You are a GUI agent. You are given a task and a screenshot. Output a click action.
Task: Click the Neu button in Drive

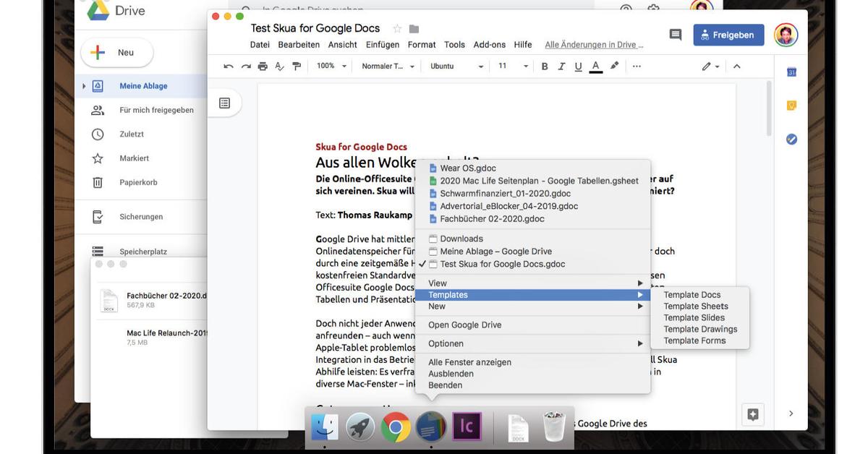click(116, 52)
